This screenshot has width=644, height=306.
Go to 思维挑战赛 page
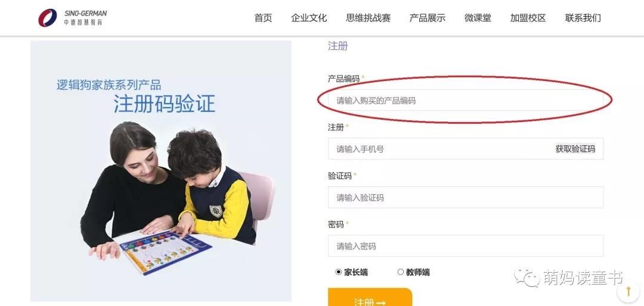click(368, 18)
